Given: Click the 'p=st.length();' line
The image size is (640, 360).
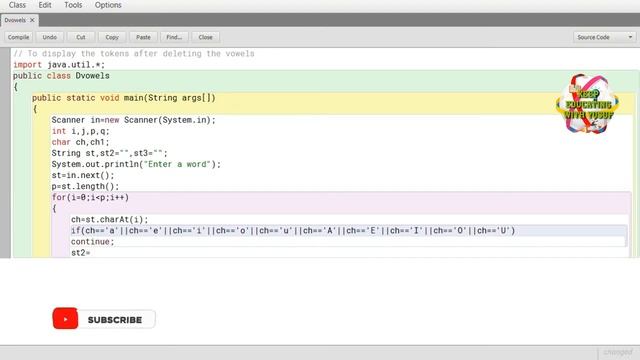Looking at the screenshot, I should point(85,186).
